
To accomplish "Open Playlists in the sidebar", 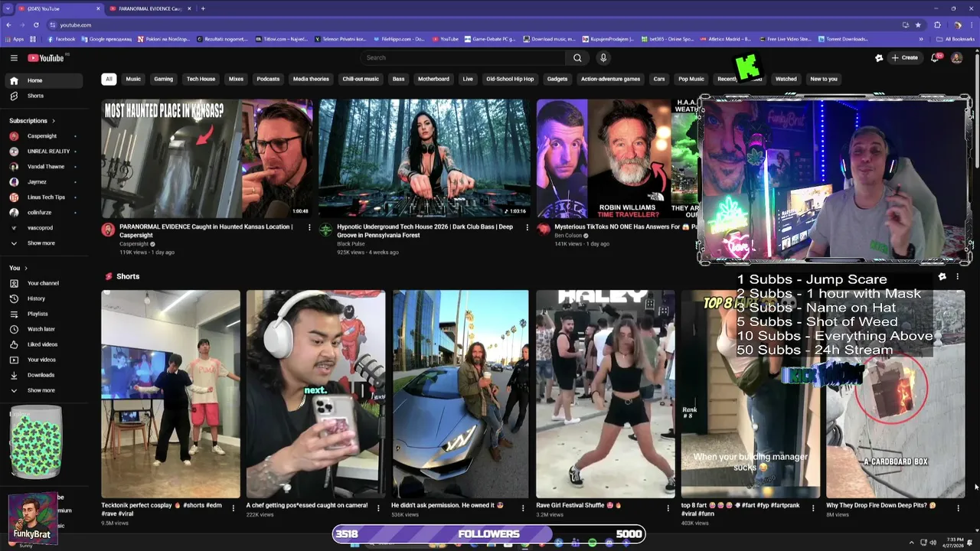I will pos(44,314).
